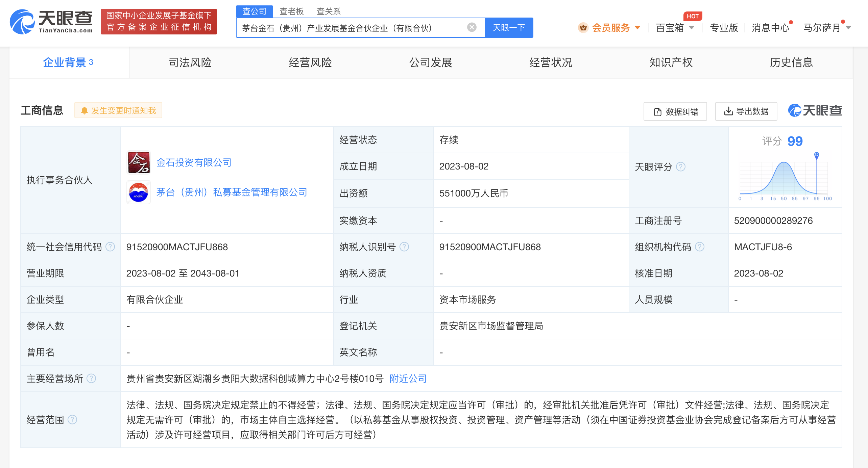The height and width of the screenshot is (468, 868).
Task: Click help icon next to 主要经营场所
Action: (x=91, y=379)
